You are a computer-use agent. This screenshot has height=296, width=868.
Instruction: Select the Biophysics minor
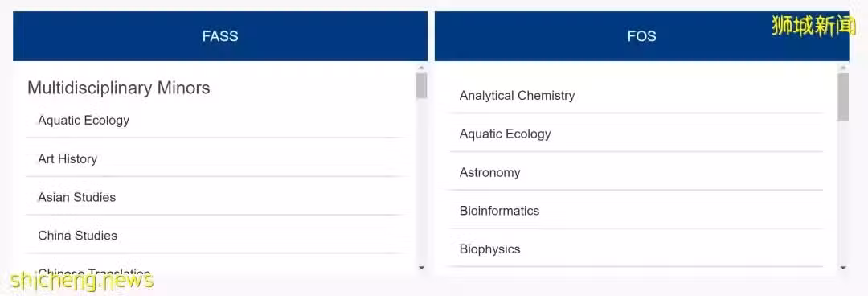(637, 249)
